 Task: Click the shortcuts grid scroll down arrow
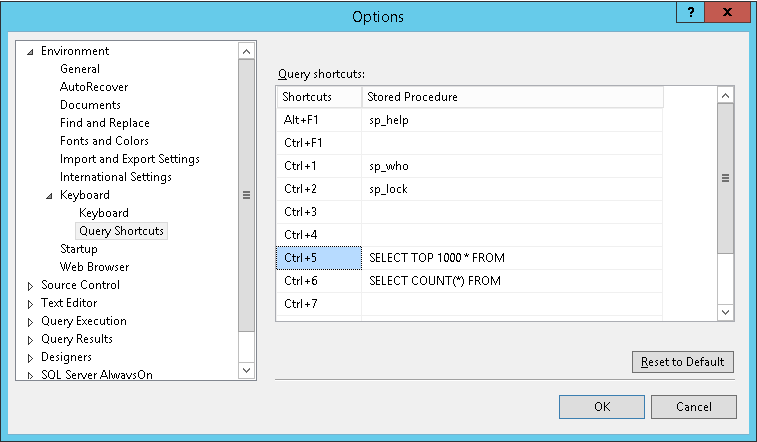725,312
